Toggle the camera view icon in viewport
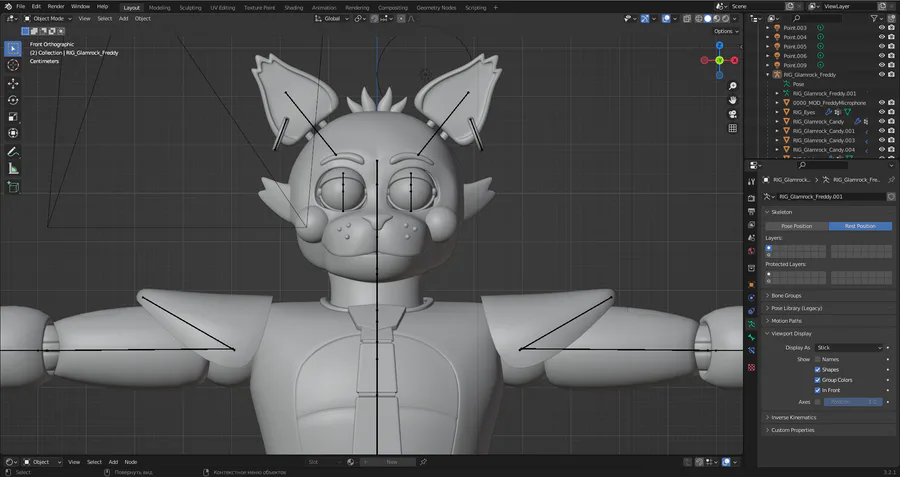The width and height of the screenshot is (900, 477). (732, 114)
